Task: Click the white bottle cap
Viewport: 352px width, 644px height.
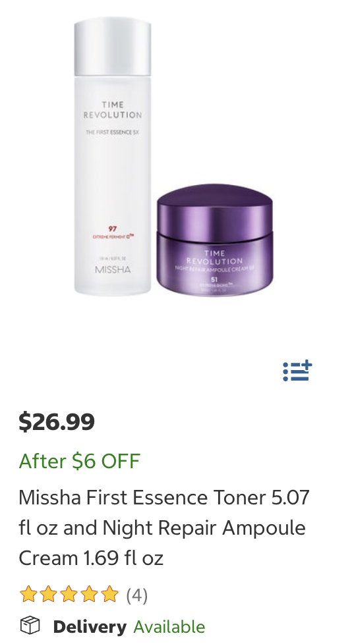Action: click(x=113, y=46)
